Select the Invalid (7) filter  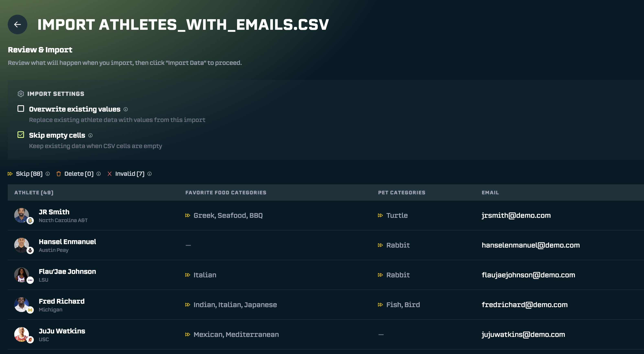(x=130, y=174)
